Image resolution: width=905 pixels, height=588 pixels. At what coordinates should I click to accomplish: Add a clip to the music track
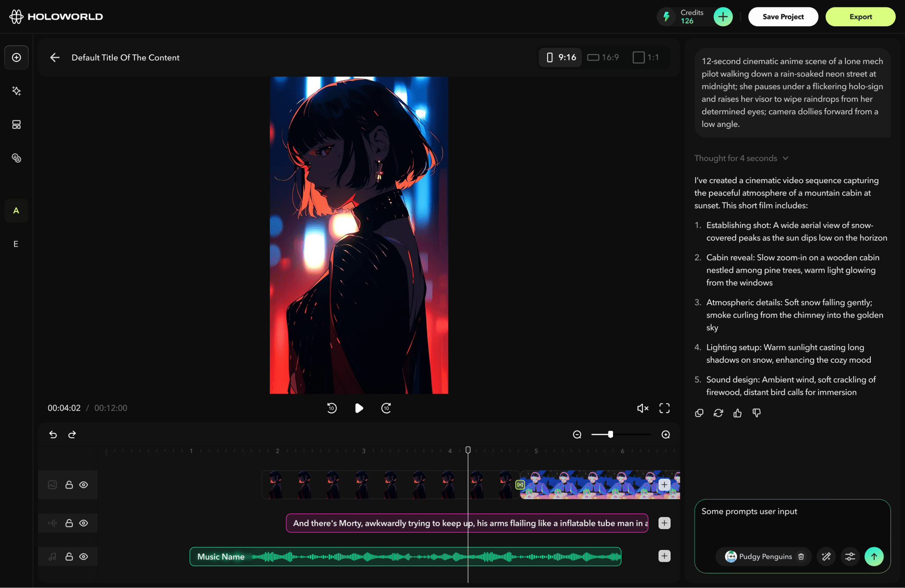[664, 556]
